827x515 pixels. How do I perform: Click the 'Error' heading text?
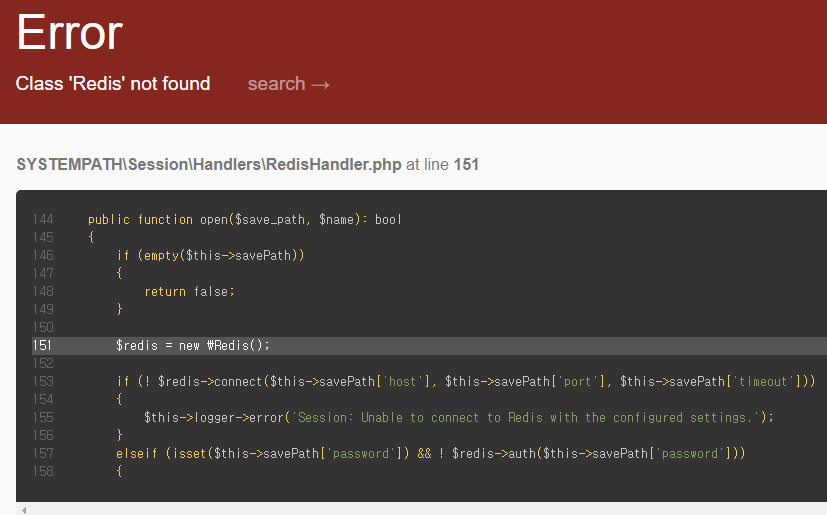70,33
